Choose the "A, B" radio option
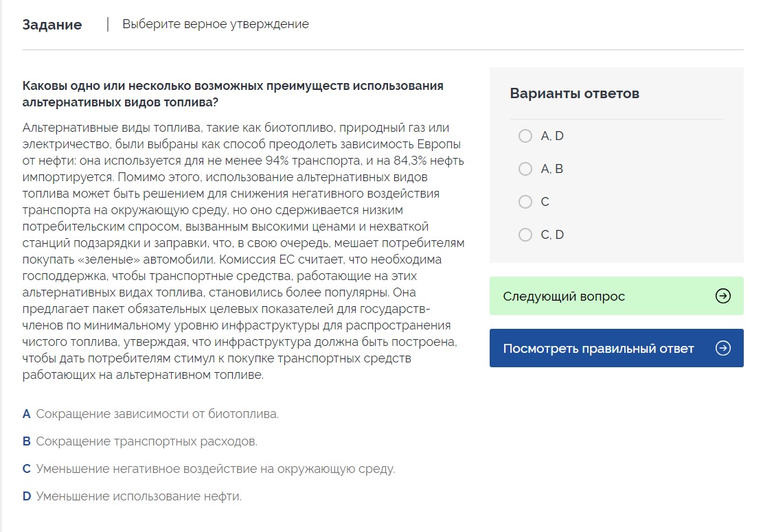Image resolution: width=763 pixels, height=532 pixels. (x=525, y=169)
